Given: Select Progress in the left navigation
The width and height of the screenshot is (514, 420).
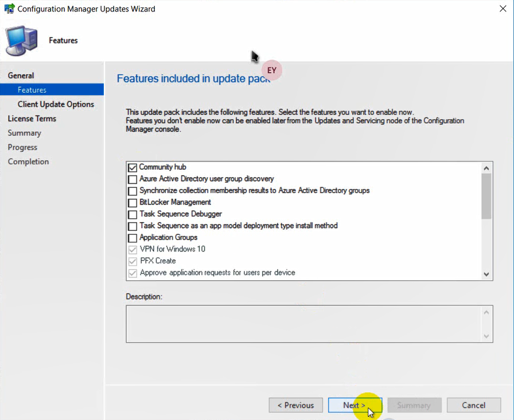Looking at the screenshot, I should click(x=22, y=147).
